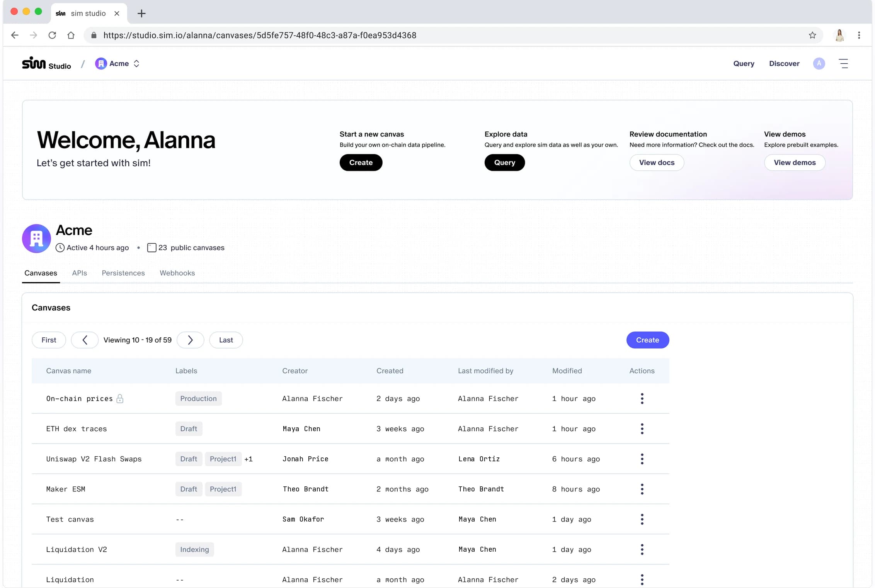Select the Canvases tab
875x588 pixels.
[41, 273]
